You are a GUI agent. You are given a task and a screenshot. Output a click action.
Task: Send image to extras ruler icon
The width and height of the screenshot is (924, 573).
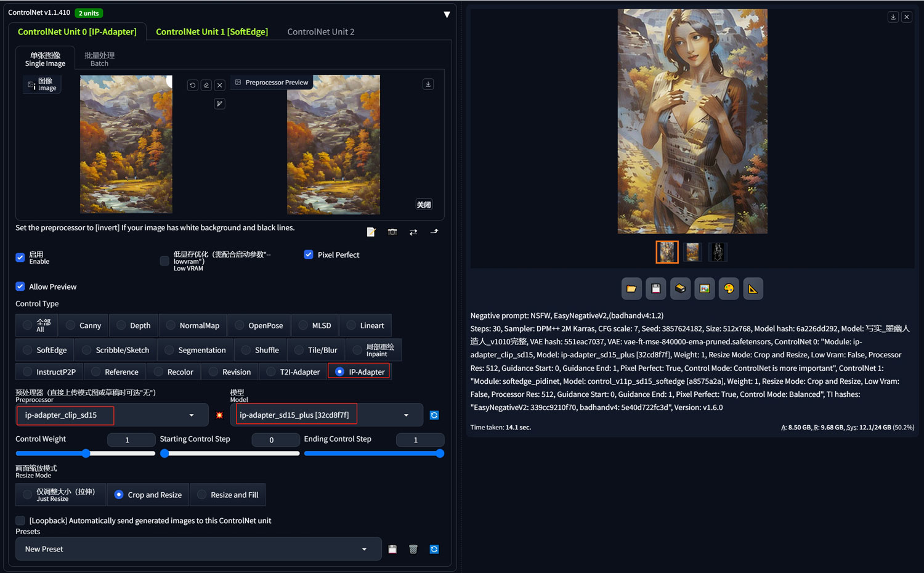click(x=753, y=288)
